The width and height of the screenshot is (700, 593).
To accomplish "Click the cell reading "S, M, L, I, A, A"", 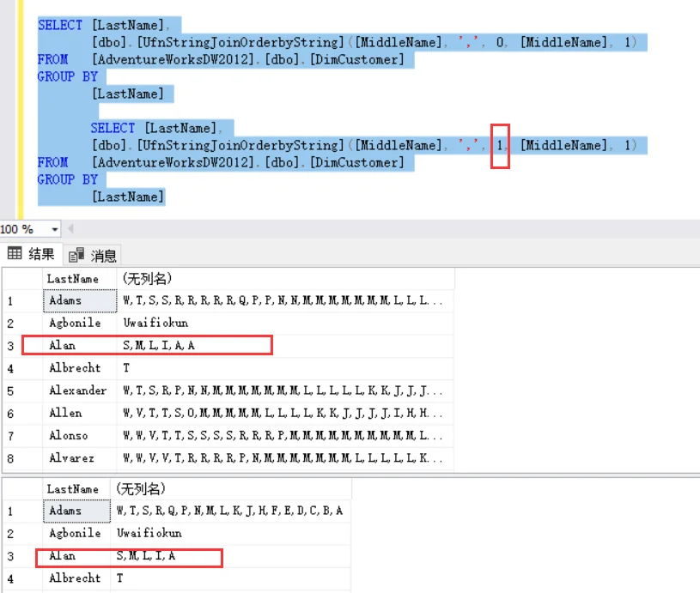I will [x=285, y=345].
